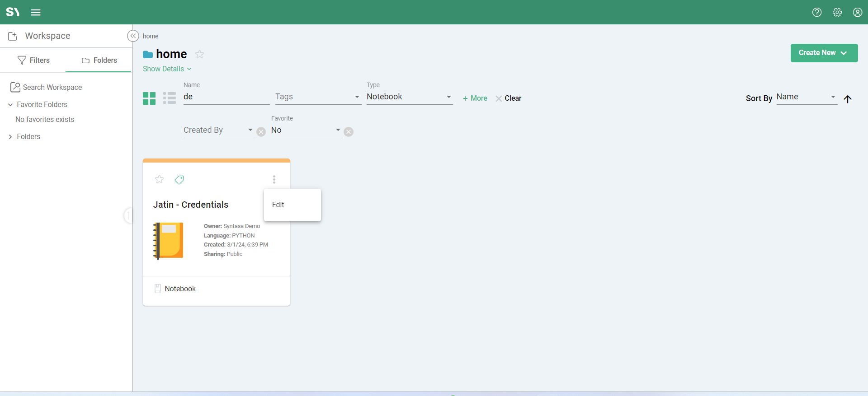This screenshot has width=868, height=396.
Task: Open the settings gear icon
Action: coord(837,12)
